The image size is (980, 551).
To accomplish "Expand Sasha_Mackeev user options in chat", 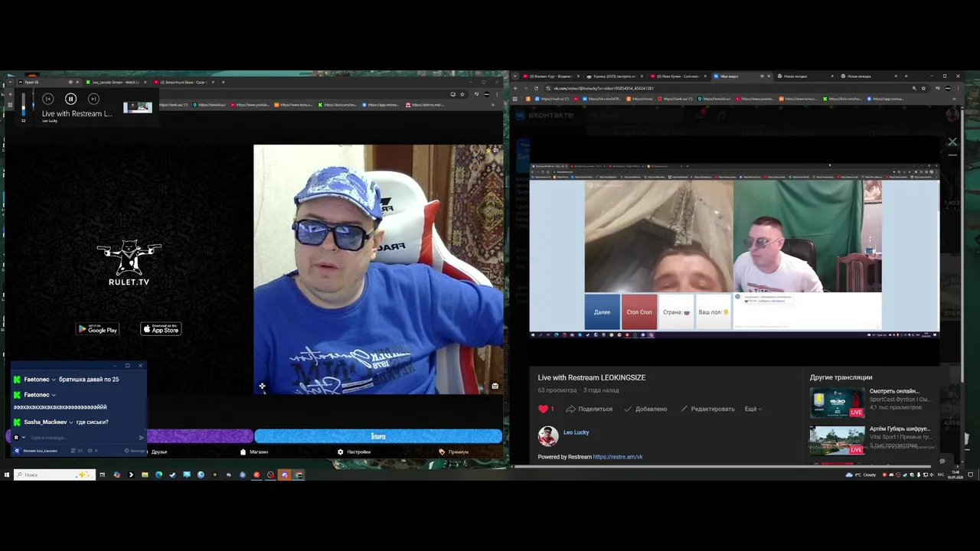I will pos(71,422).
